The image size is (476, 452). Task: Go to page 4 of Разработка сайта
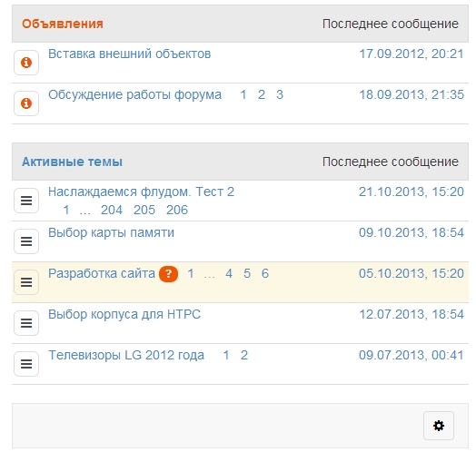pos(229,273)
